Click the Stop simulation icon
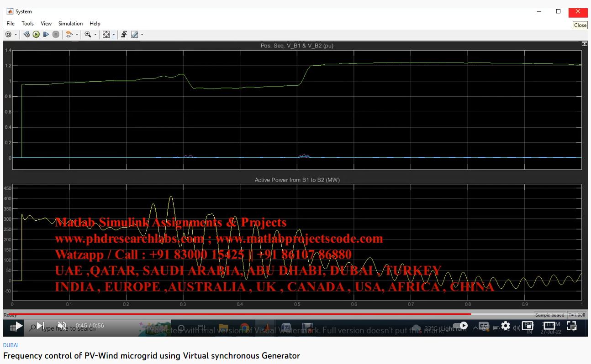This screenshot has width=591, height=364. [56, 35]
